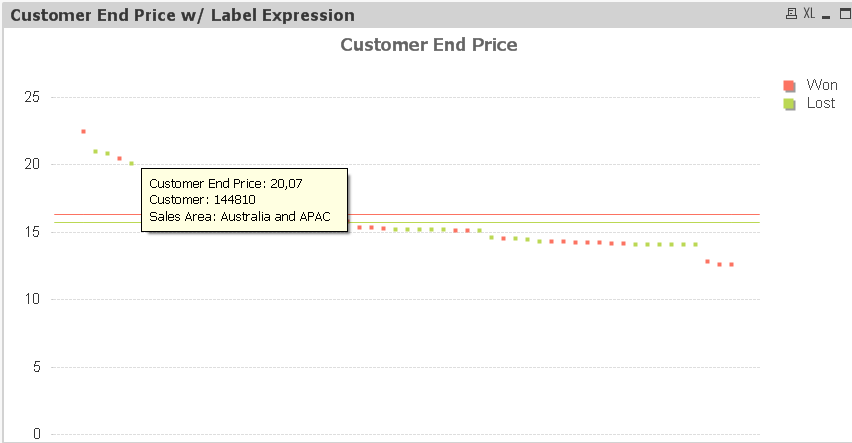Send chart to Excel via XL icon
Image resolution: width=852 pixels, height=443 pixels.
click(x=809, y=13)
